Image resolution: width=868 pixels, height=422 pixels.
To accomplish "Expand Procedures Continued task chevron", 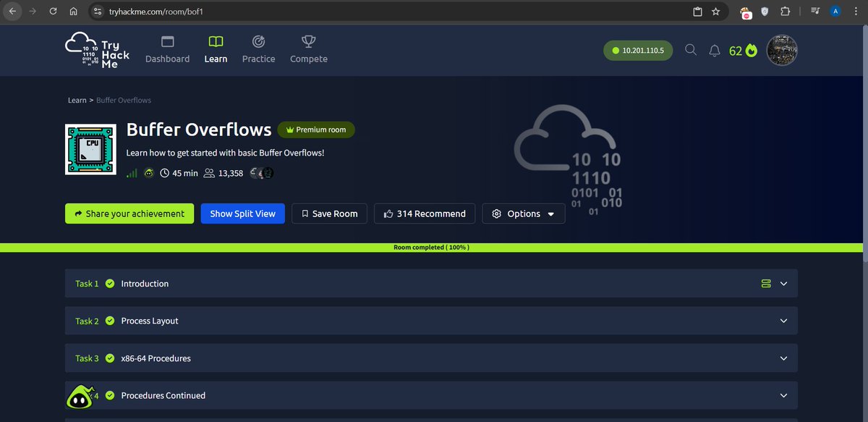I will [x=783, y=395].
